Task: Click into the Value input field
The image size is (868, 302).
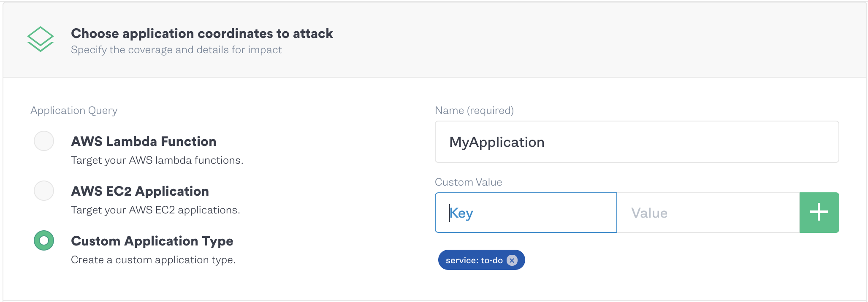Action: pos(708,213)
